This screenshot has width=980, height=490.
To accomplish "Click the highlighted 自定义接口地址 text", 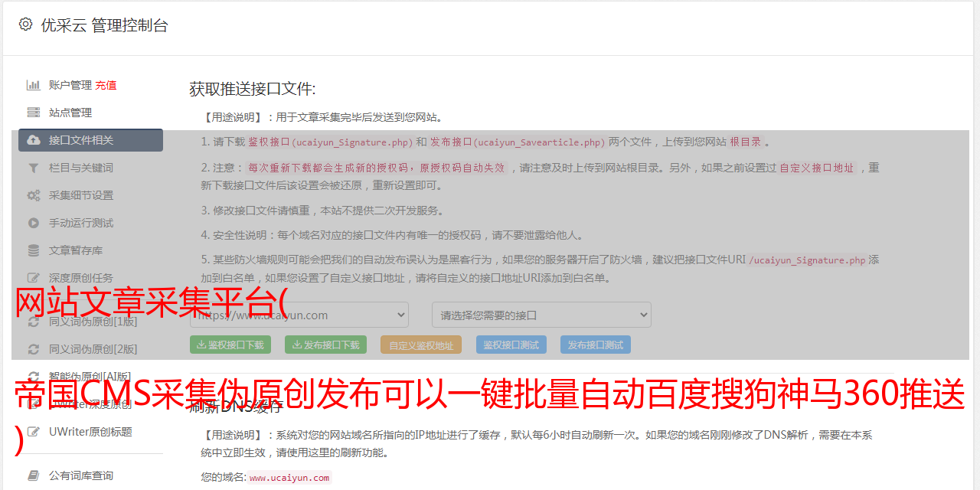I will pyautogui.click(x=816, y=168).
